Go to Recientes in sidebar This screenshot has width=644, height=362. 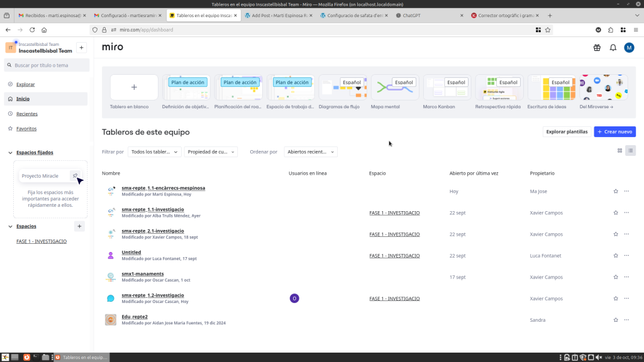(26, 114)
